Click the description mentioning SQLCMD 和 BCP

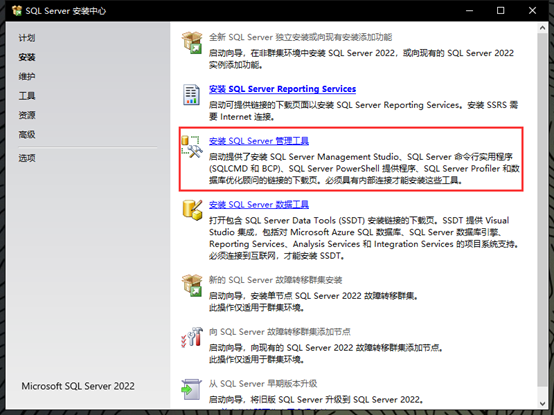tap(364, 168)
